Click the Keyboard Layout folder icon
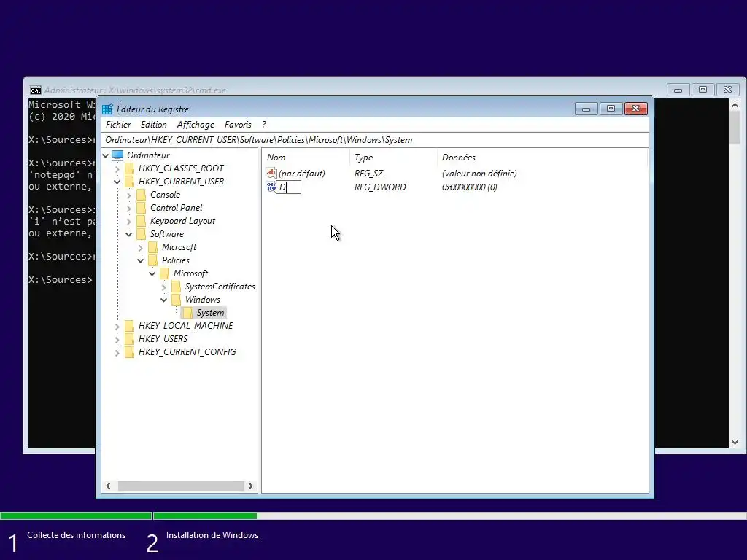Screen dimensions: 747x560 coord(141,221)
